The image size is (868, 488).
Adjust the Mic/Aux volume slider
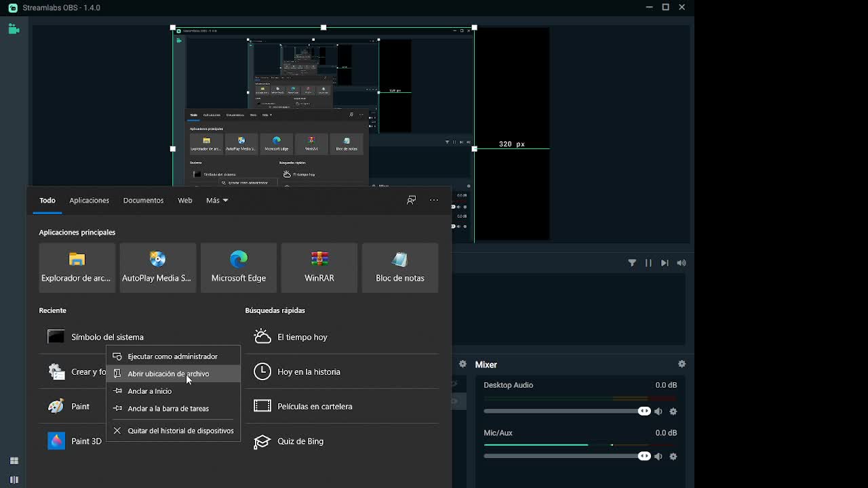point(567,456)
